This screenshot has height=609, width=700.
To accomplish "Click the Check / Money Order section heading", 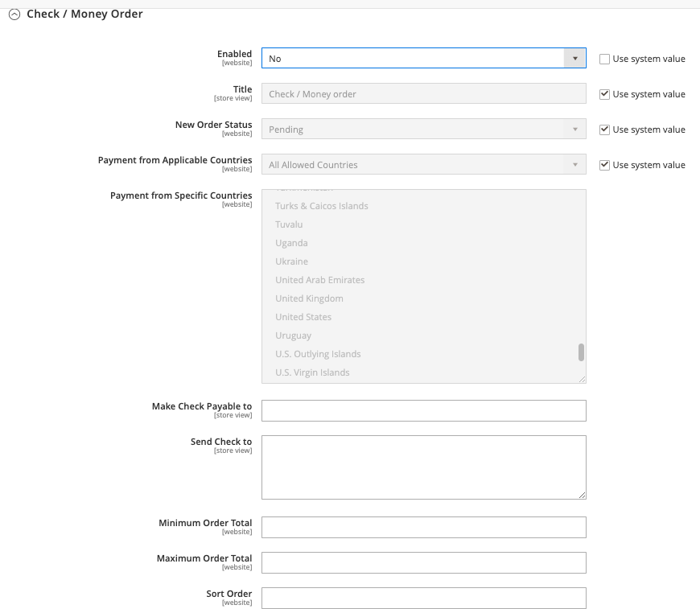I will pos(84,14).
